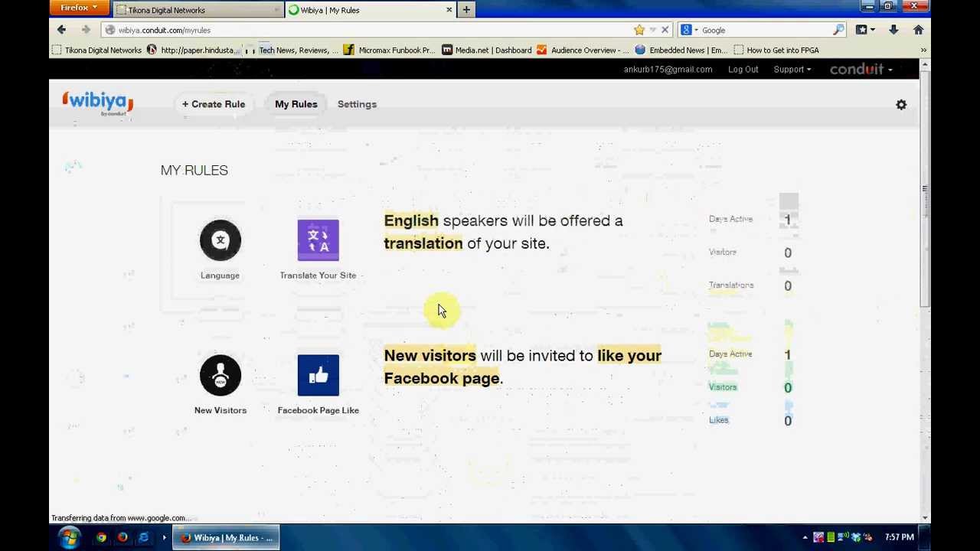The height and width of the screenshot is (551, 980).
Task: Click the gear settings icon
Action: pos(901,105)
